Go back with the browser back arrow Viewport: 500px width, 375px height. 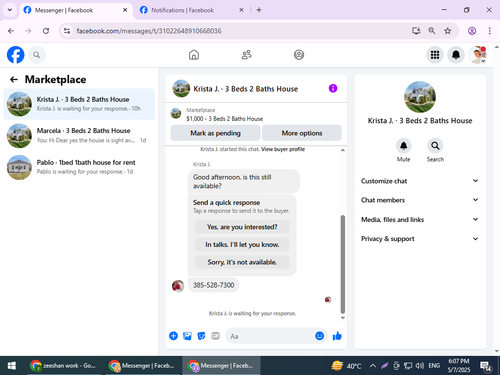pyautogui.click(x=11, y=31)
